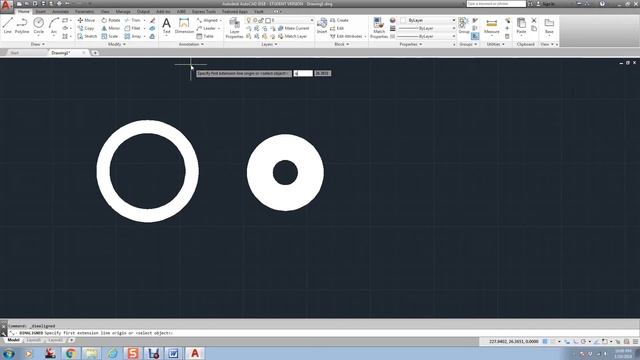Expand the Annotation panel

[x=191, y=44]
